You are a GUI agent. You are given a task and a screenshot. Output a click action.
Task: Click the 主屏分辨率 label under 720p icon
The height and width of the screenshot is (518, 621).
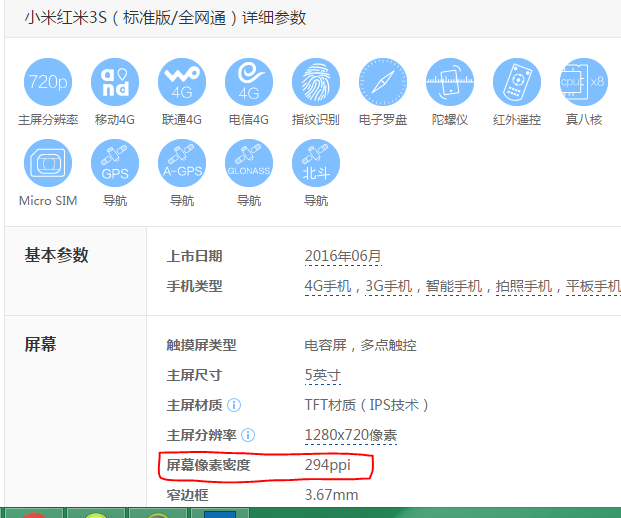pyautogui.click(x=48, y=120)
